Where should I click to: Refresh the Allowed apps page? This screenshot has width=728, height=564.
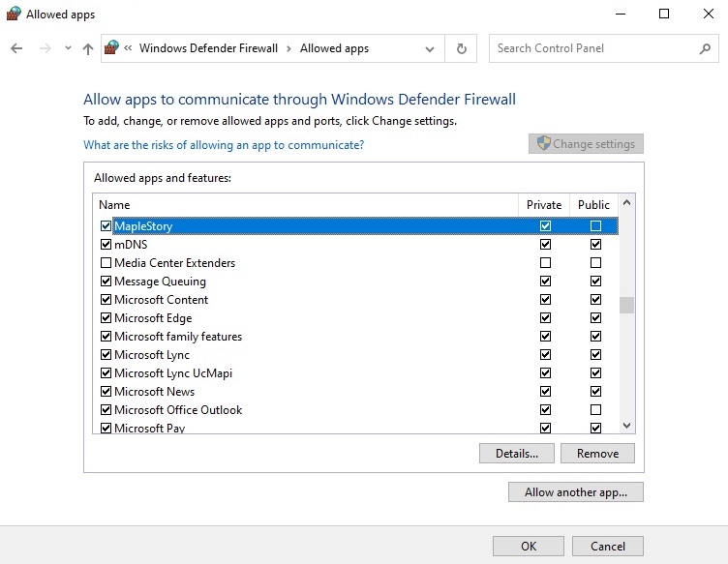(461, 48)
